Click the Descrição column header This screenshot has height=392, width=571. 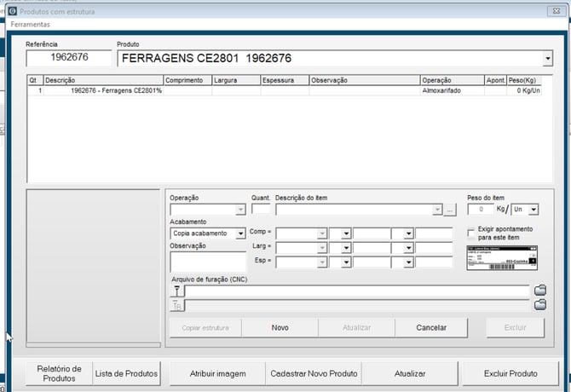[102, 80]
